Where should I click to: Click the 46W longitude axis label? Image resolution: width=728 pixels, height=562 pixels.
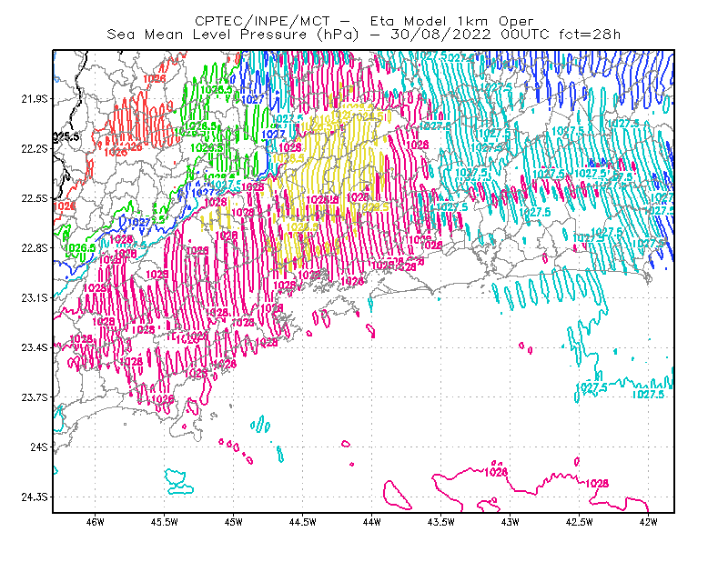96,522
